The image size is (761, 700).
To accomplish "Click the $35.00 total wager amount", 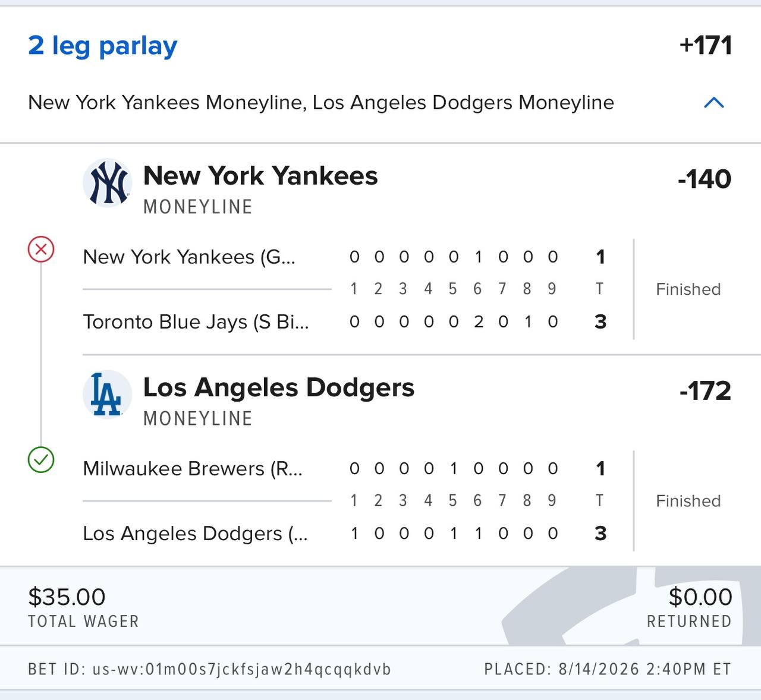I will tap(67, 597).
